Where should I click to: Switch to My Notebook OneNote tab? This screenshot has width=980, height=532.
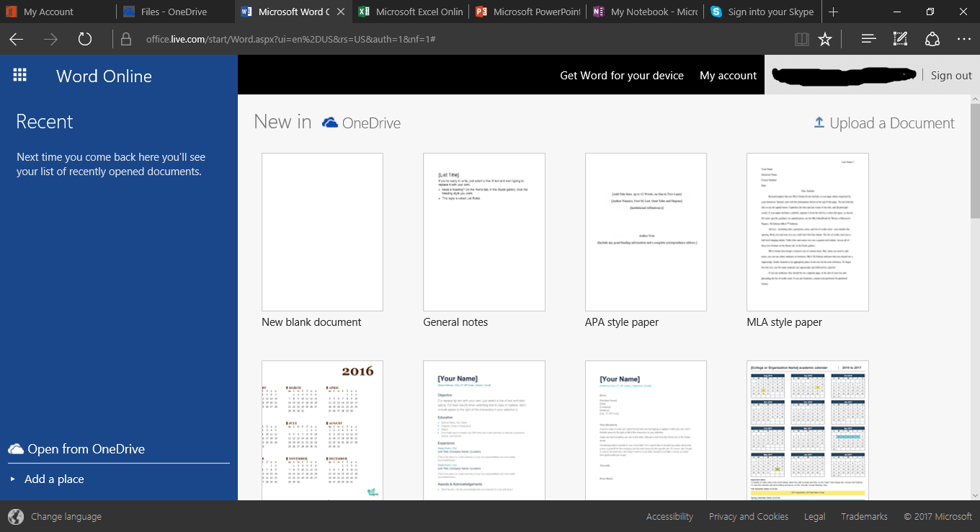coord(646,12)
